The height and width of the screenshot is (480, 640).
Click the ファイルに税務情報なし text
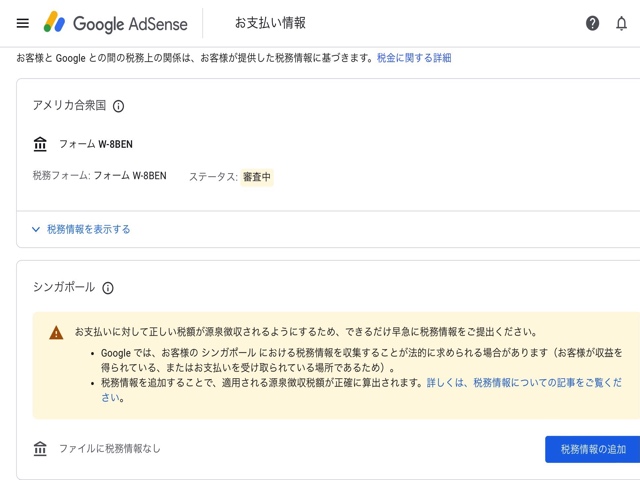coord(109,449)
